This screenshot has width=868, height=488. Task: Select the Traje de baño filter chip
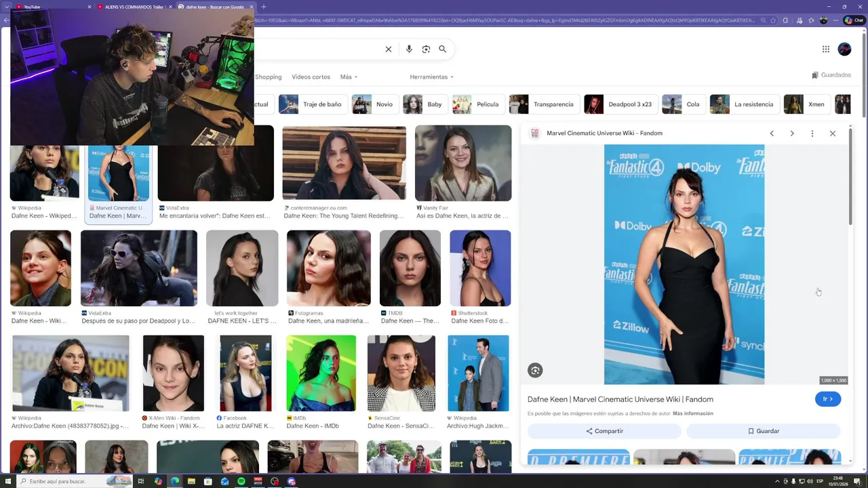(x=313, y=104)
